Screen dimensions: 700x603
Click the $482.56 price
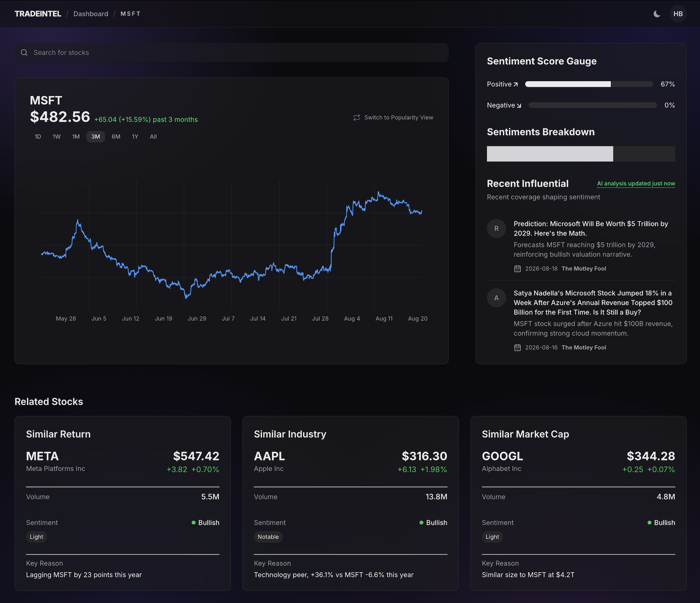tap(60, 117)
